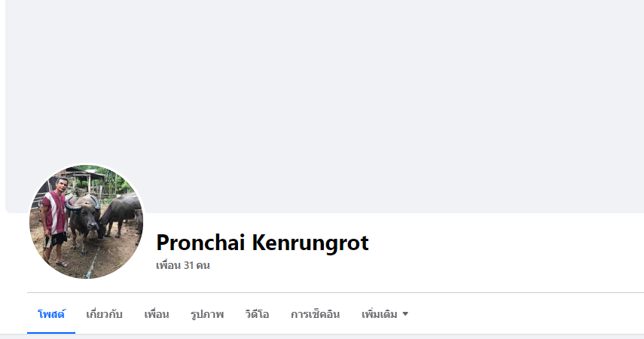Viewport: 644px width, 339px height.
Task: Go to the รูปภาพ tab
Action: 207,314
